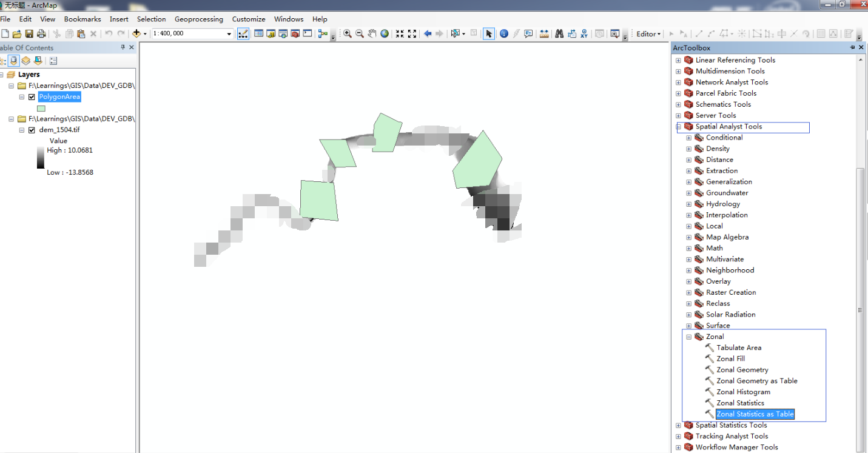Toggle PolygonArea layer visibility checkbox
This screenshot has width=868, height=453.
[32, 97]
